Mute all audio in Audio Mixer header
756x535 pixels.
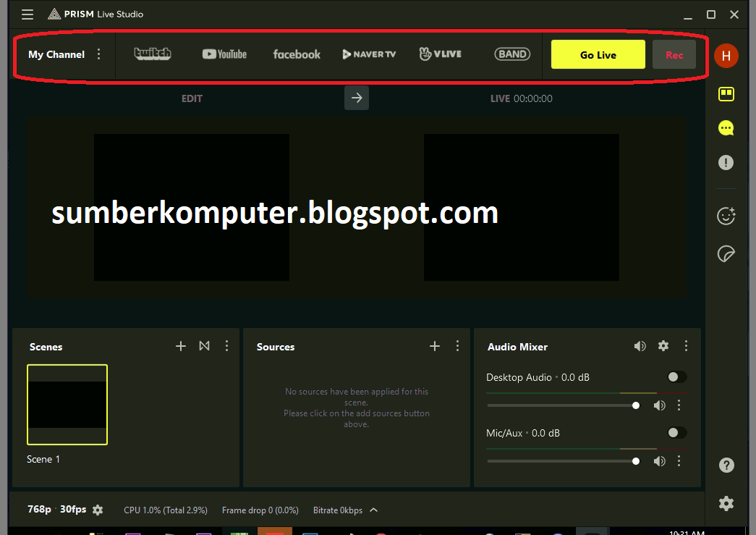(x=640, y=346)
